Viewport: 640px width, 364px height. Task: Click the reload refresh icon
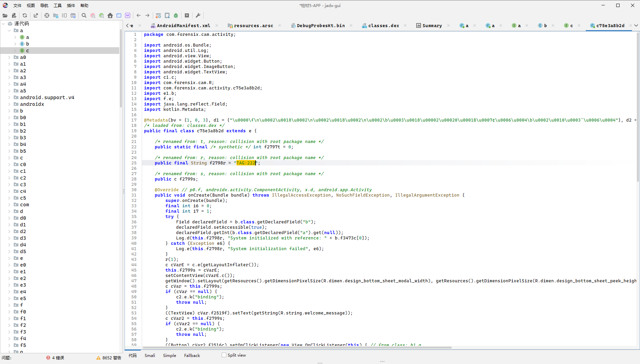pos(25,15)
